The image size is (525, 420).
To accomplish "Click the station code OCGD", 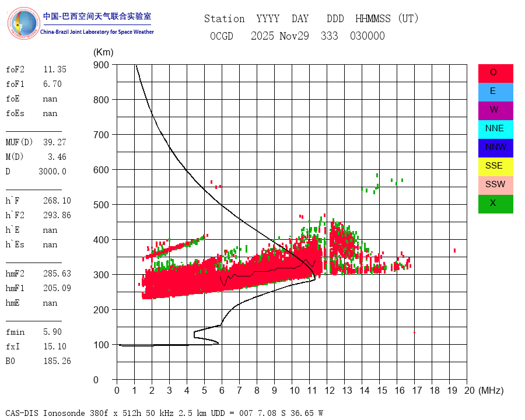I will pyautogui.click(x=221, y=36).
